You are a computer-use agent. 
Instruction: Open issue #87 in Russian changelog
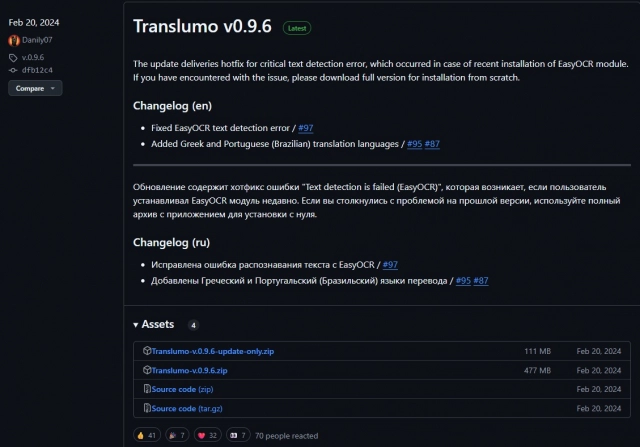pos(481,281)
